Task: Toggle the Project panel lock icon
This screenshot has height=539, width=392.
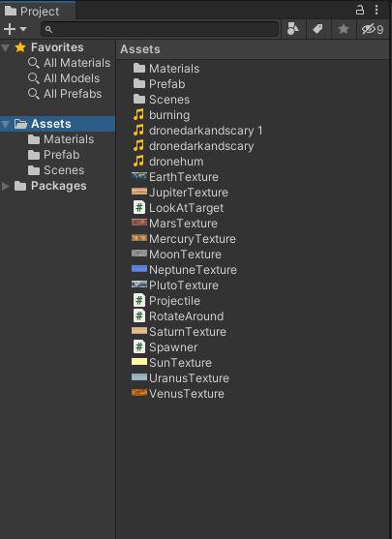Action: 360,10
